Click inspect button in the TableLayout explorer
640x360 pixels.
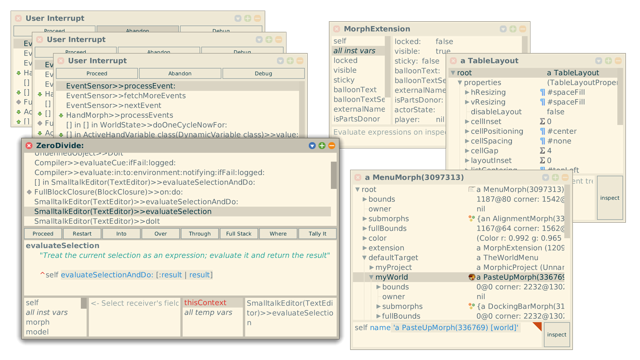[x=610, y=198]
